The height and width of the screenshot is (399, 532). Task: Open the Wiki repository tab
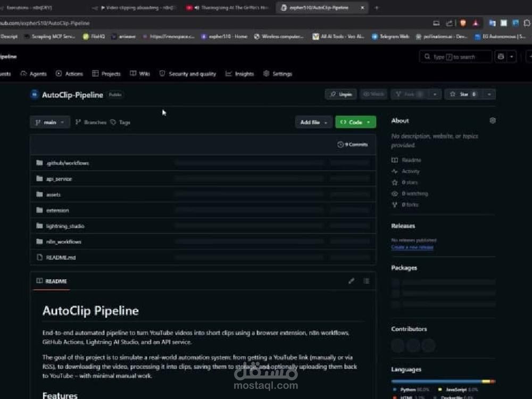tap(140, 73)
